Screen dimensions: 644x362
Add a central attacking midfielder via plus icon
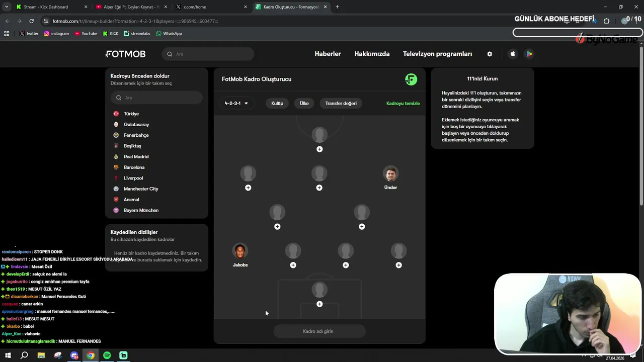click(x=319, y=188)
